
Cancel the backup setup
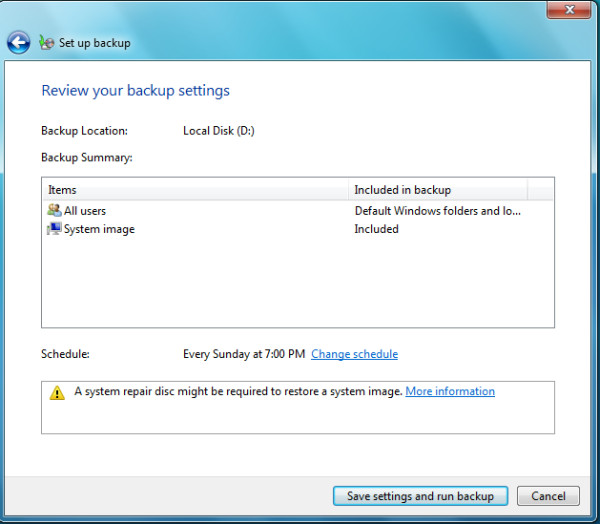[548, 496]
